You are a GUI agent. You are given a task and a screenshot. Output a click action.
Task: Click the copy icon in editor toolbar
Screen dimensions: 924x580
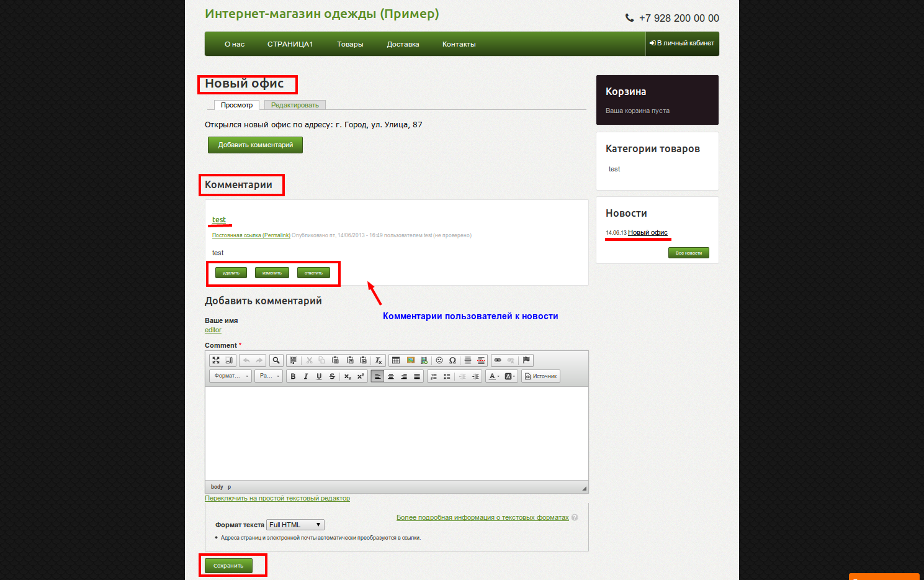pyautogui.click(x=322, y=360)
